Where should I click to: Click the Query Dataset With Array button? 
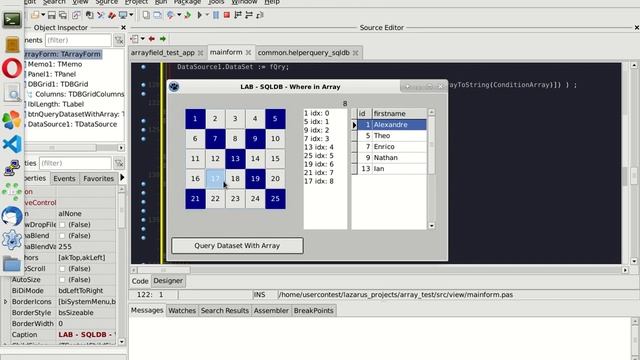pyautogui.click(x=237, y=246)
